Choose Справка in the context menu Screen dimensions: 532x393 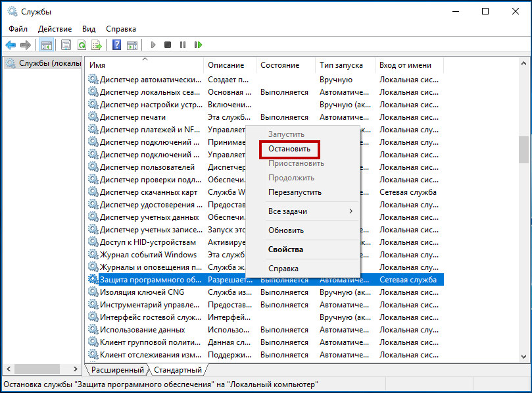tap(283, 269)
